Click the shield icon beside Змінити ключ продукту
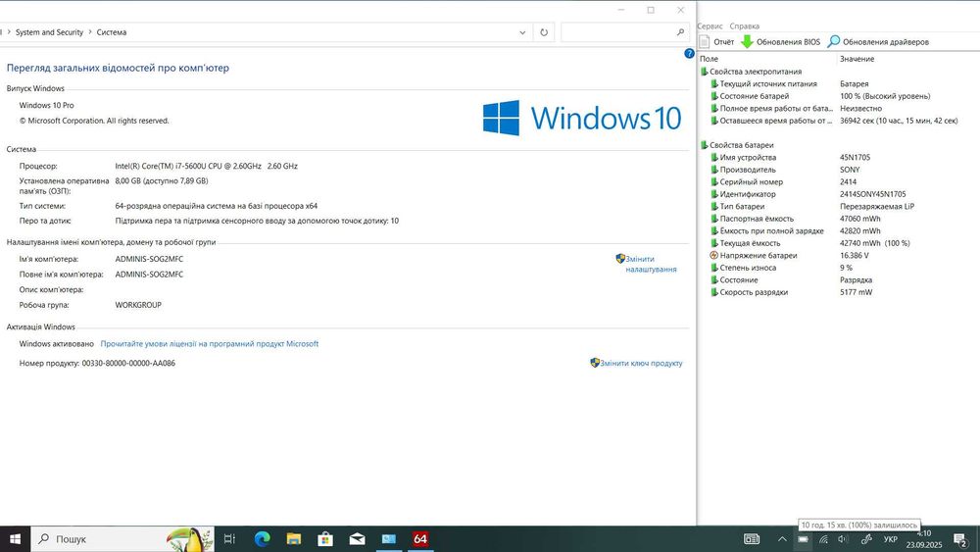Screen dimensions: 980x552 click(x=595, y=363)
